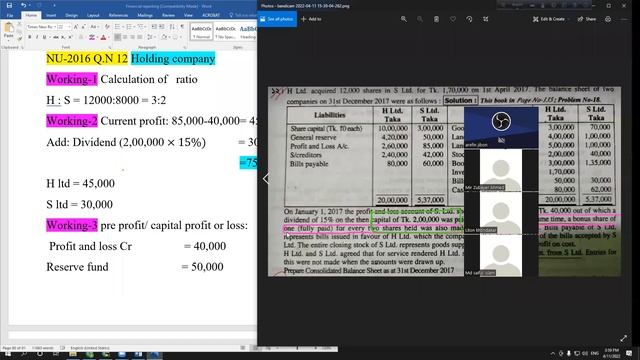
Task: Activate the Format Painter brush in Word
Action: [x=20, y=39]
